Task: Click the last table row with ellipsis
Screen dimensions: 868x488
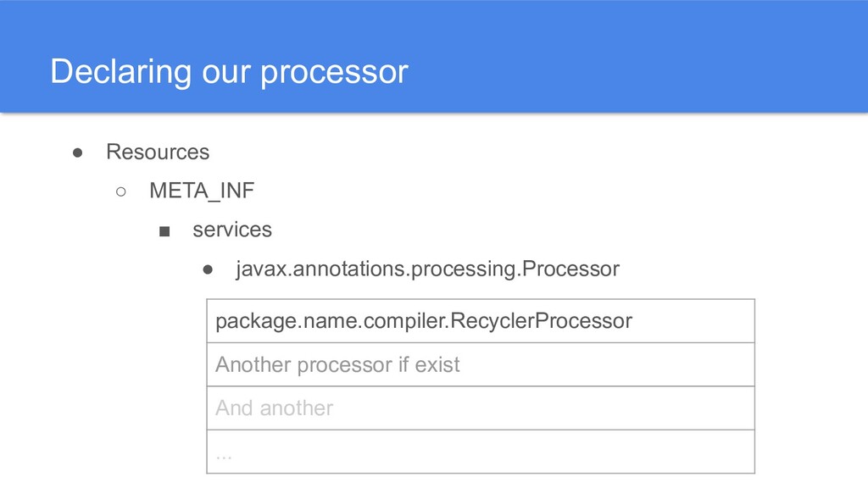Action: coord(480,452)
